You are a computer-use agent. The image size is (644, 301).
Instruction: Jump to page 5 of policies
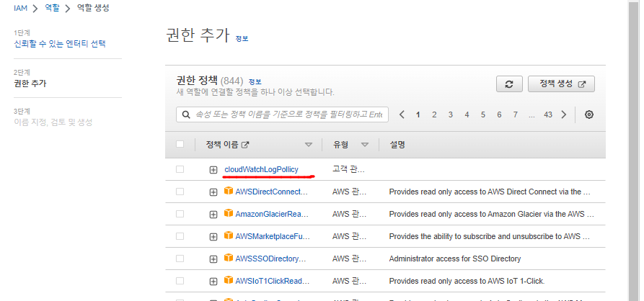click(483, 114)
